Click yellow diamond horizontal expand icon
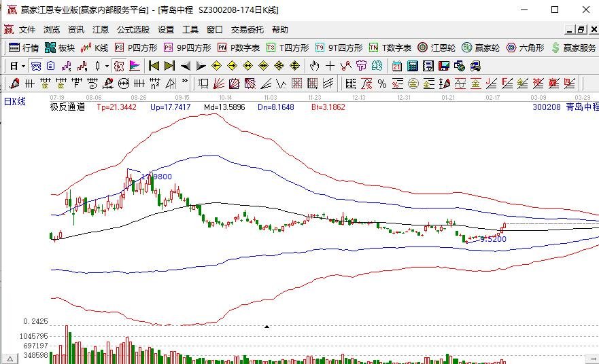The width and height of the screenshot is (599, 364). pos(248,66)
